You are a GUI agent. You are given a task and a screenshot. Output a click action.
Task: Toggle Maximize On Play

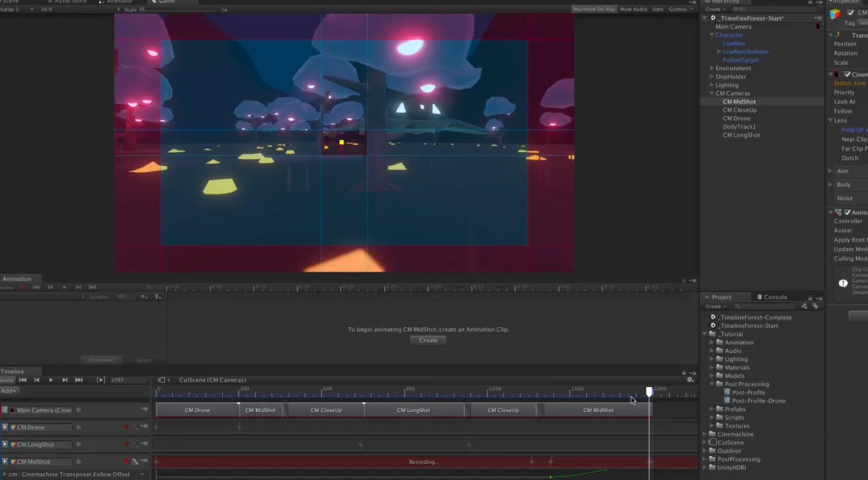tap(594, 9)
